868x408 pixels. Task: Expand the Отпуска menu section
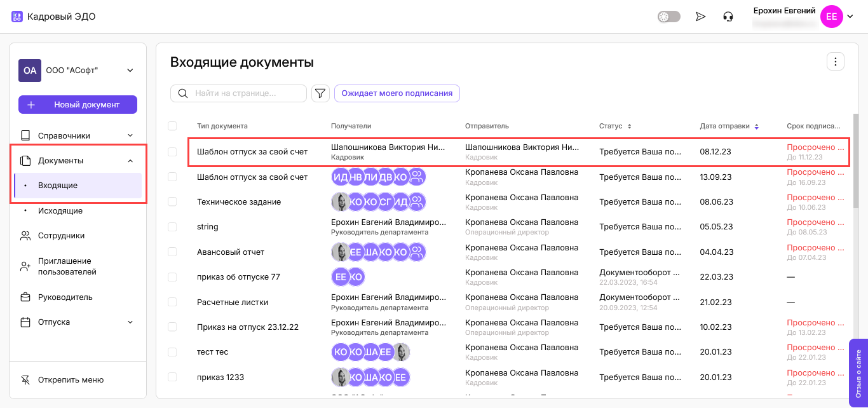click(130, 322)
